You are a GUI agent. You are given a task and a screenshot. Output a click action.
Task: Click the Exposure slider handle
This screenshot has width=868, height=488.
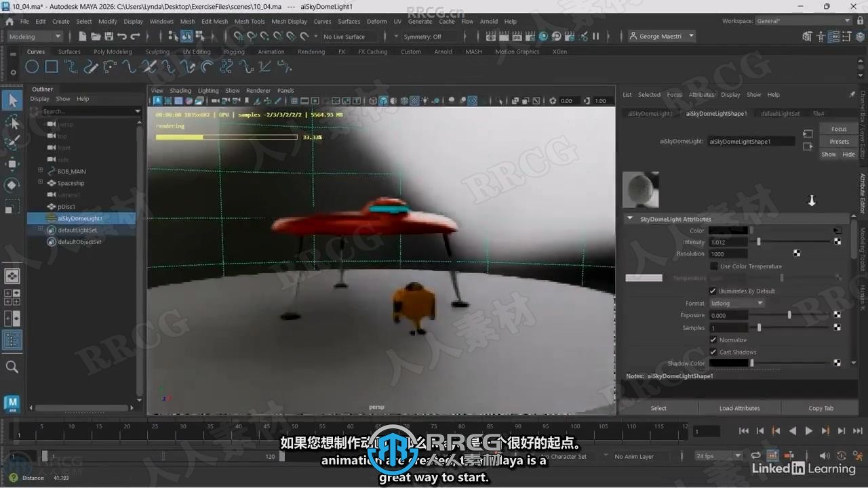[789, 315]
